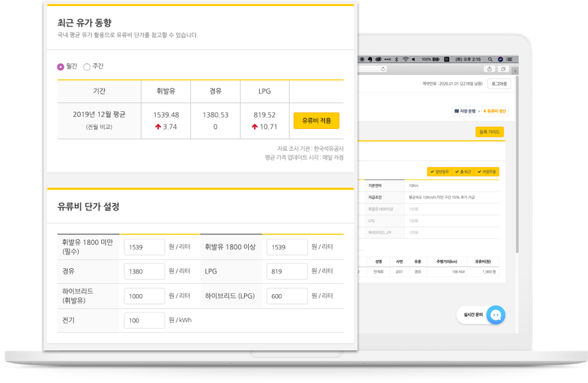
Task: Click the Evernote elephant menu bar icon
Action: (370, 59)
